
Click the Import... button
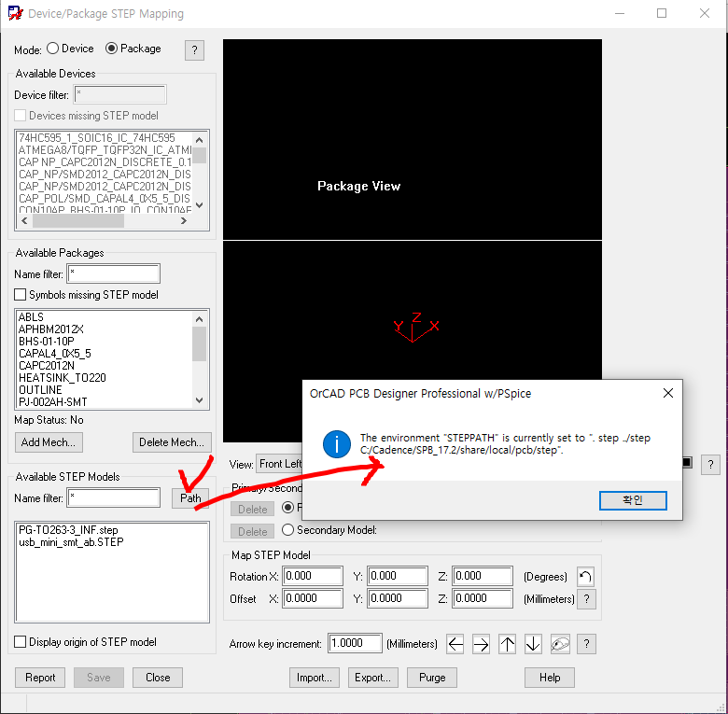[x=315, y=678]
